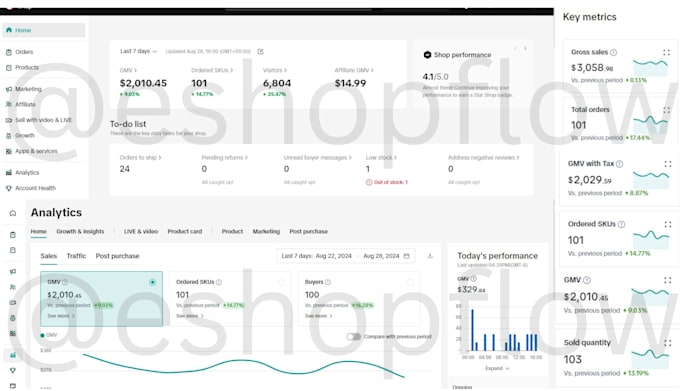Screen dimensions: 680x391
Task: Switch to Growth & insights tab
Action: point(80,231)
